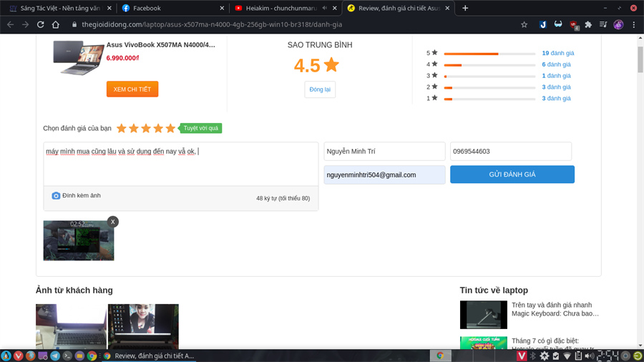Edit the name field Nguyễn Minh Trí

(x=384, y=152)
